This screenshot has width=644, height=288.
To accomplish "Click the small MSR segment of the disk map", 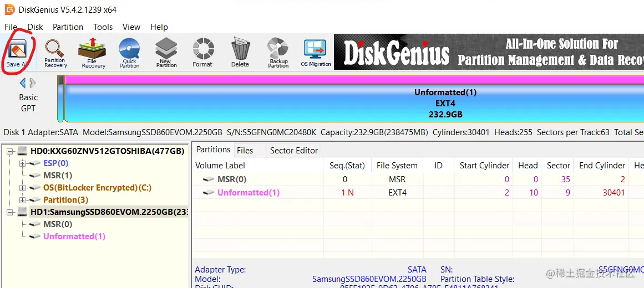I will point(60,99).
